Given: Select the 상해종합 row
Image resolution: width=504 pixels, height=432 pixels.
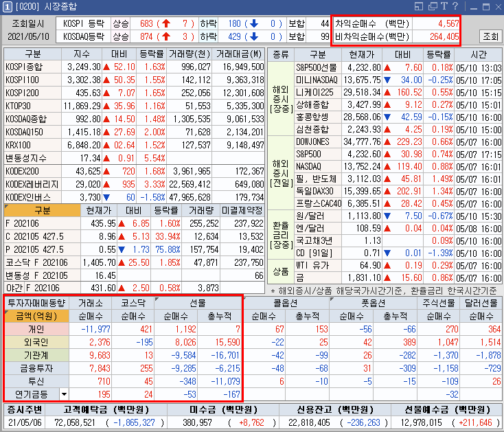Looking at the screenshot, I should pos(398,105).
